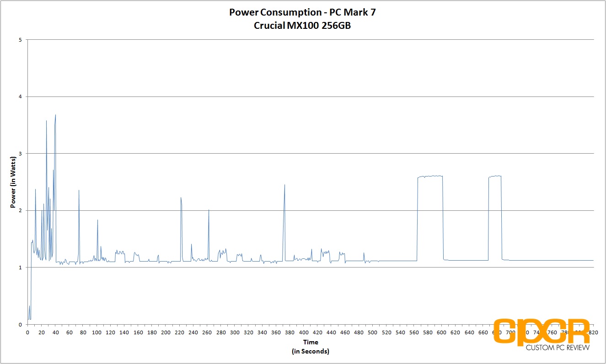
Task: Click the vertical axis title "Power (in Watts)"
Action: 13,182
